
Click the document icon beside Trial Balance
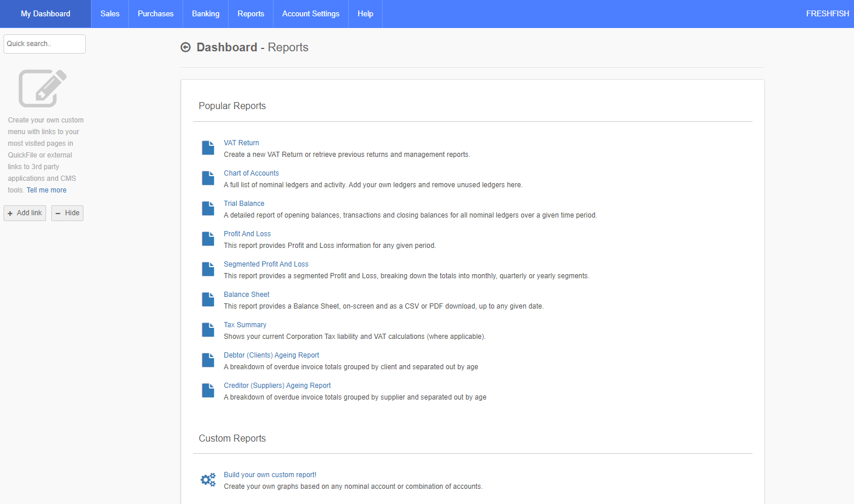(208, 209)
